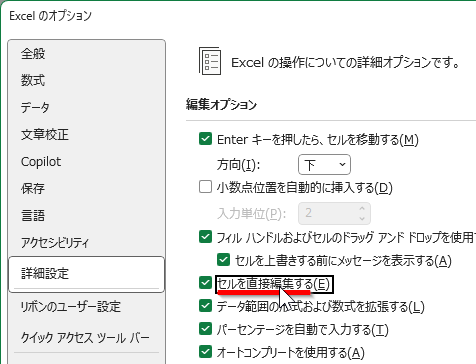This screenshot has height=364, width=476.
Task: Open the アクセシビリティ options category
Action: [x=87, y=243]
